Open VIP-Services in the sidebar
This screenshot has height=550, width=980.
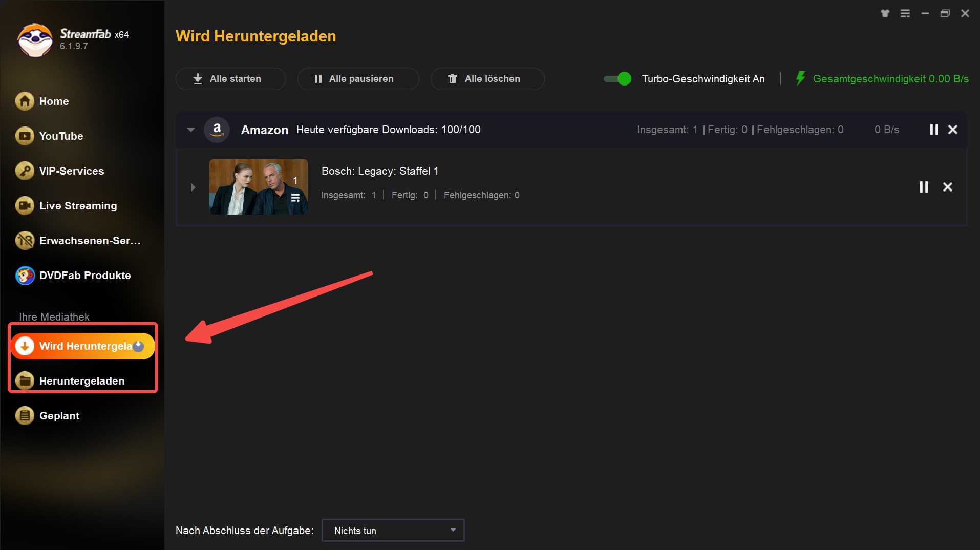coord(59,171)
